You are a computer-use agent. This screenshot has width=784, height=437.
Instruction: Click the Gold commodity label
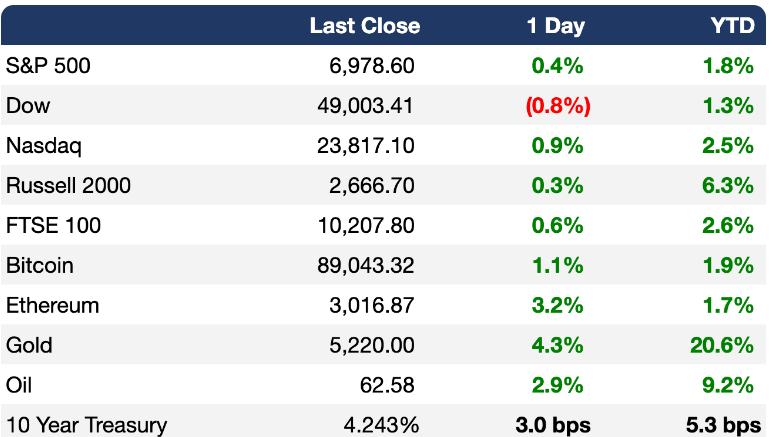pyautogui.click(x=29, y=346)
